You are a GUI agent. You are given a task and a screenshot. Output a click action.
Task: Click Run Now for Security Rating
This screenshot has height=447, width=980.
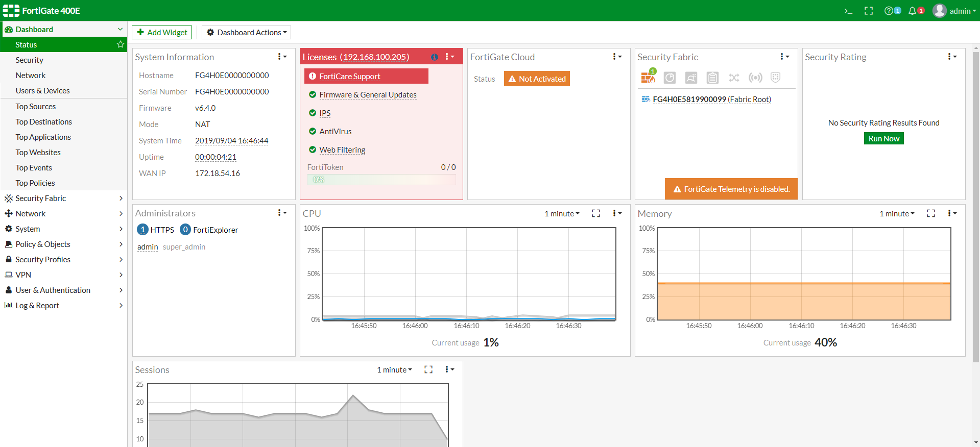click(883, 138)
